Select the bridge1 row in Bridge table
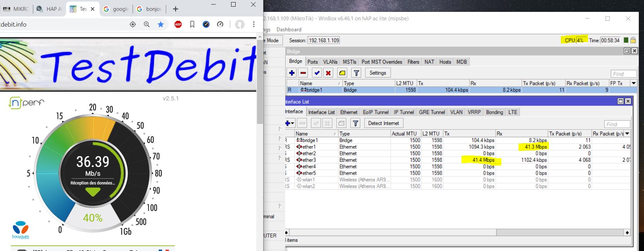Viewport: 644px width, 251px height. coord(461,90)
